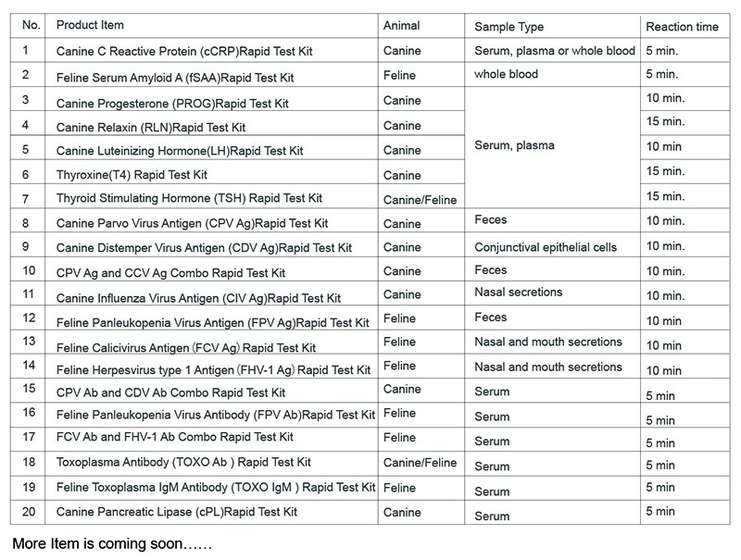This screenshot has width=741, height=560.
Task: Click "Serum, plasma or whole blood" cell
Action: click(555, 51)
